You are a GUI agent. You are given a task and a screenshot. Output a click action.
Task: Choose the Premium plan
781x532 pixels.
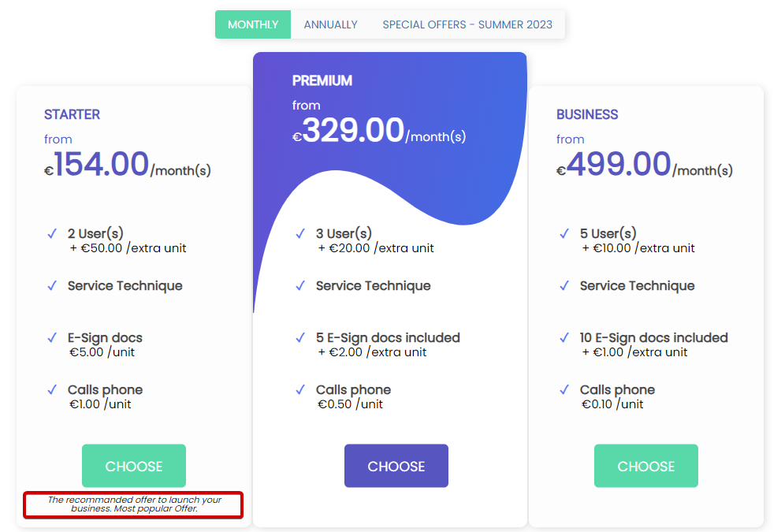pyautogui.click(x=396, y=466)
